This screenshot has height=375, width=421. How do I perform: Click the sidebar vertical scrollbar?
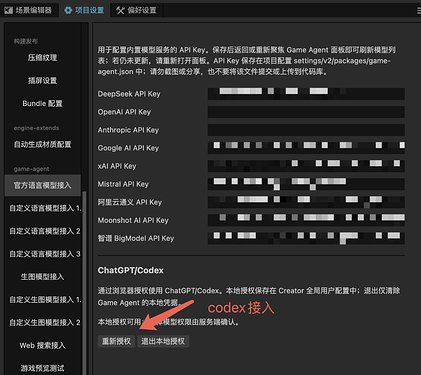coord(84,283)
